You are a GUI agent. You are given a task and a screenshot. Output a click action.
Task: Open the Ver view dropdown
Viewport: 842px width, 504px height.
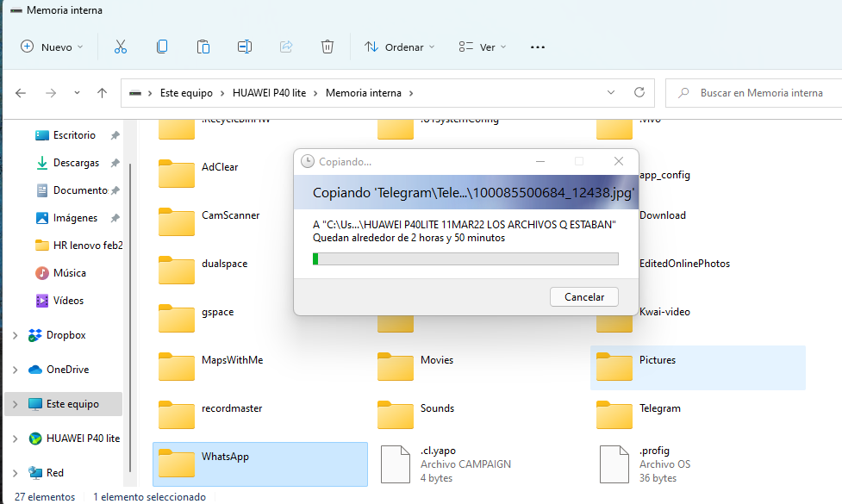483,47
